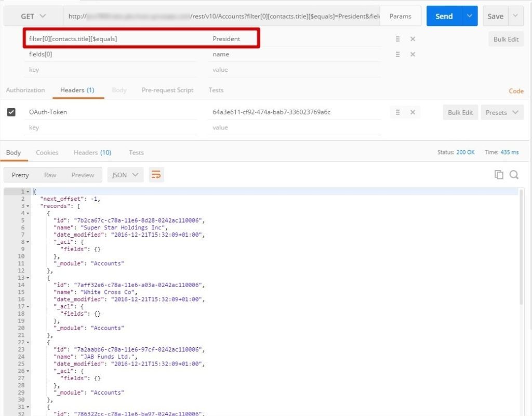Remove the fields[0] parameter row
This screenshot has height=416, width=532.
(413, 55)
